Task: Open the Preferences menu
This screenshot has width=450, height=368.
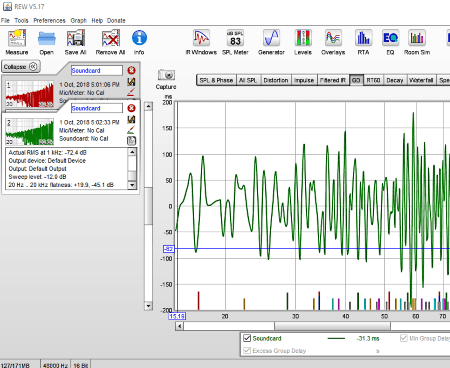Action: 49,21
